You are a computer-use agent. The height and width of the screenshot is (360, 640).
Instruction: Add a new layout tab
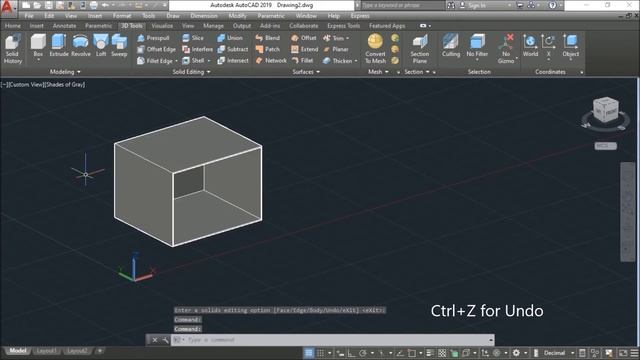(100, 351)
